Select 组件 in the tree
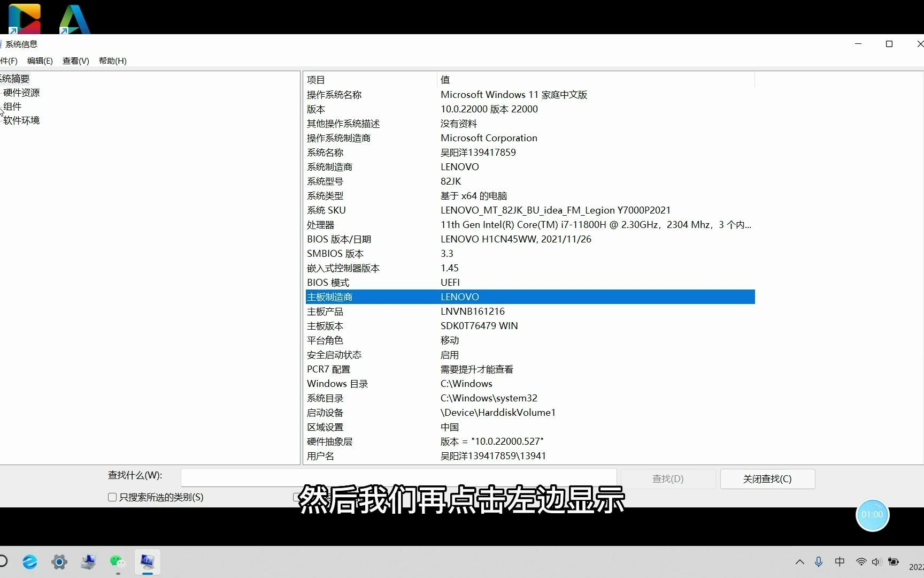The height and width of the screenshot is (578, 924). [12, 107]
